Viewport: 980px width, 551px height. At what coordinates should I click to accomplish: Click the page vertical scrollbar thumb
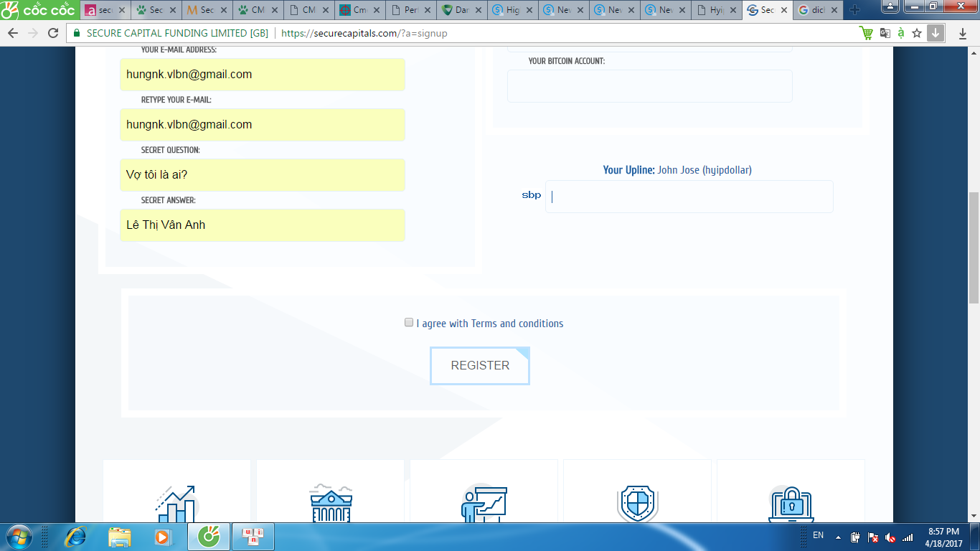coord(974,248)
